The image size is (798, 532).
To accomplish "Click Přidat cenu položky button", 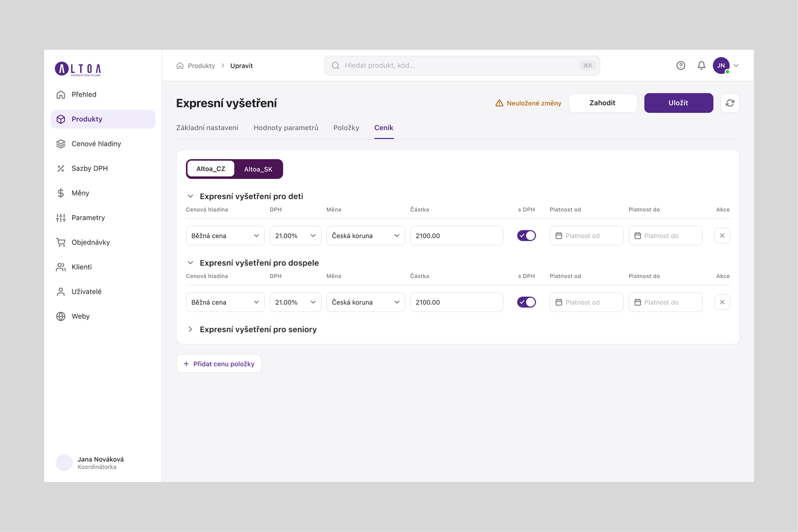I will [219, 364].
